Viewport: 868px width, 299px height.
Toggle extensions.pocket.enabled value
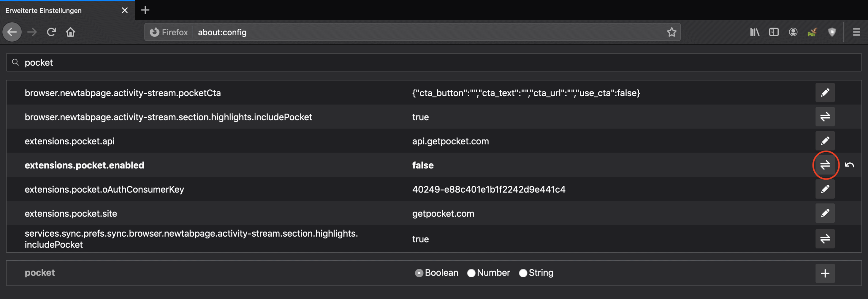[x=825, y=165]
